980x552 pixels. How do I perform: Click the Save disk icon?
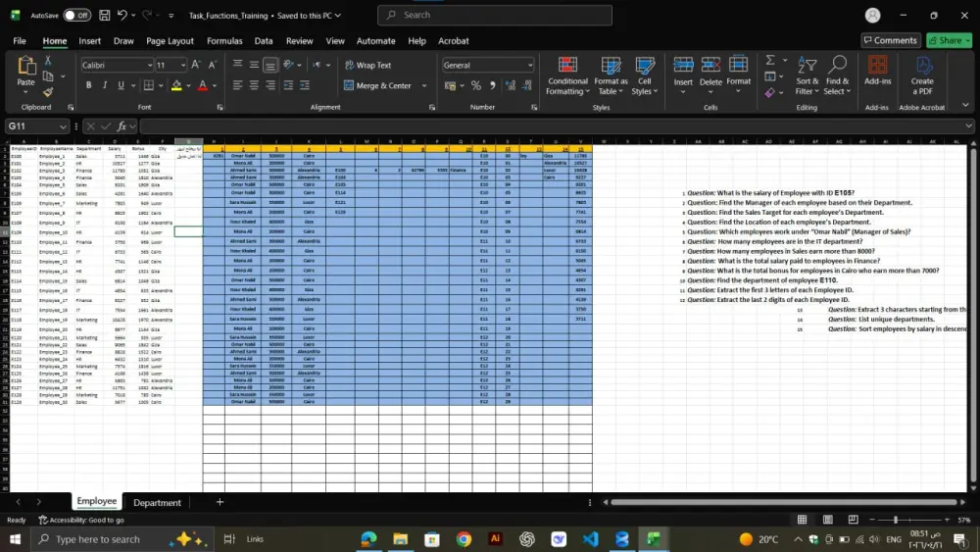105,15
